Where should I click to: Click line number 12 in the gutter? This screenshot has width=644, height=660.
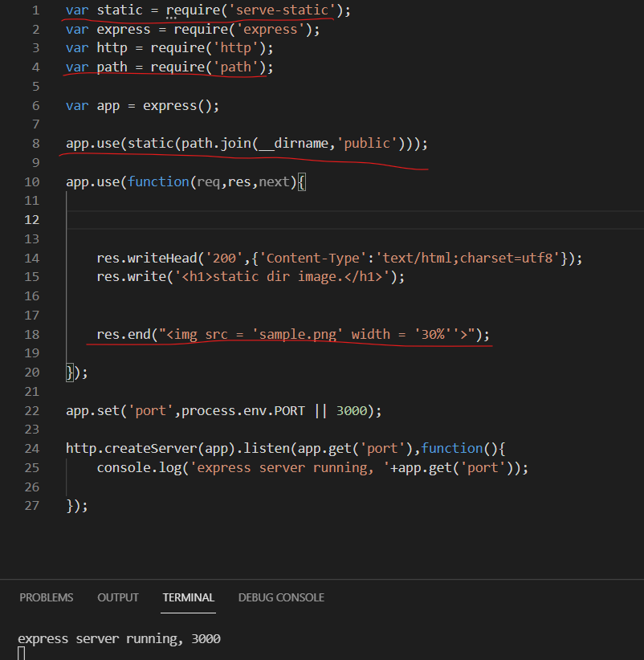point(32,220)
